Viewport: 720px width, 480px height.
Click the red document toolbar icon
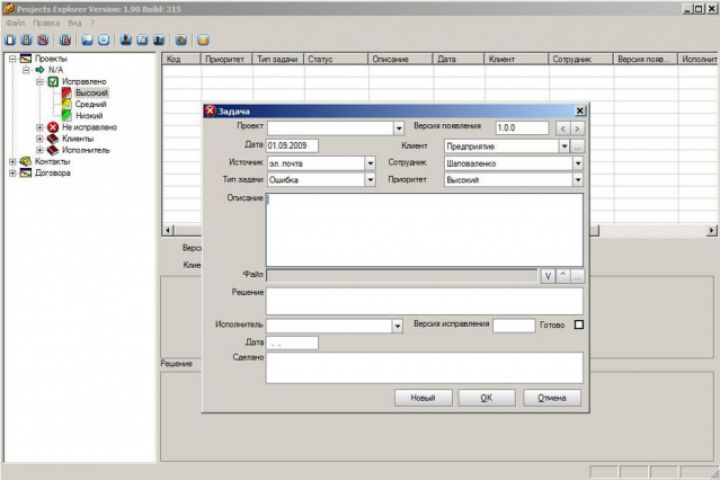click(43, 40)
